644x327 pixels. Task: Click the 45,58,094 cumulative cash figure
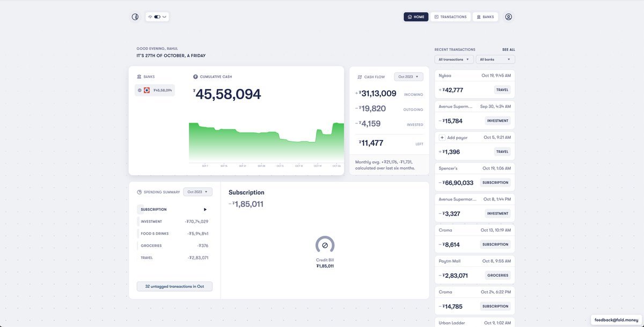click(x=228, y=94)
